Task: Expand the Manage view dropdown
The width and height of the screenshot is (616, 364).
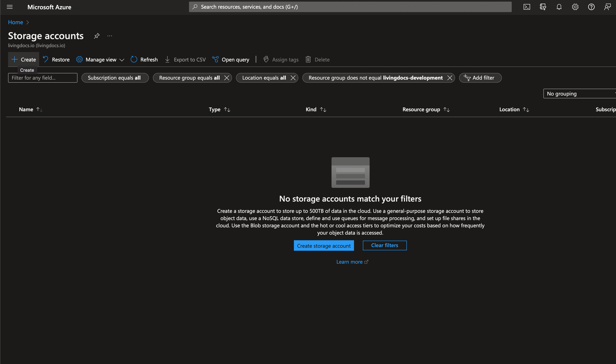Action: [100, 59]
